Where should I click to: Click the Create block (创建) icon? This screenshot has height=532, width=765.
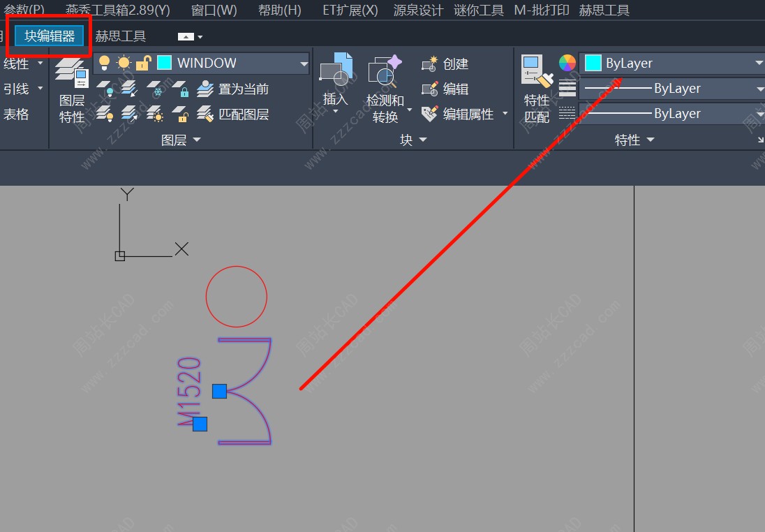[429, 64]
